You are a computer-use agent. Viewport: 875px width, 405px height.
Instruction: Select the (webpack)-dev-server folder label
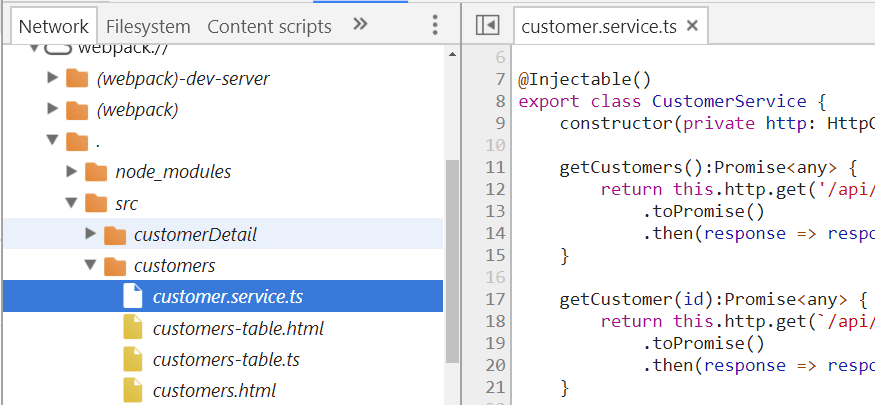click(x=183, y=79)
